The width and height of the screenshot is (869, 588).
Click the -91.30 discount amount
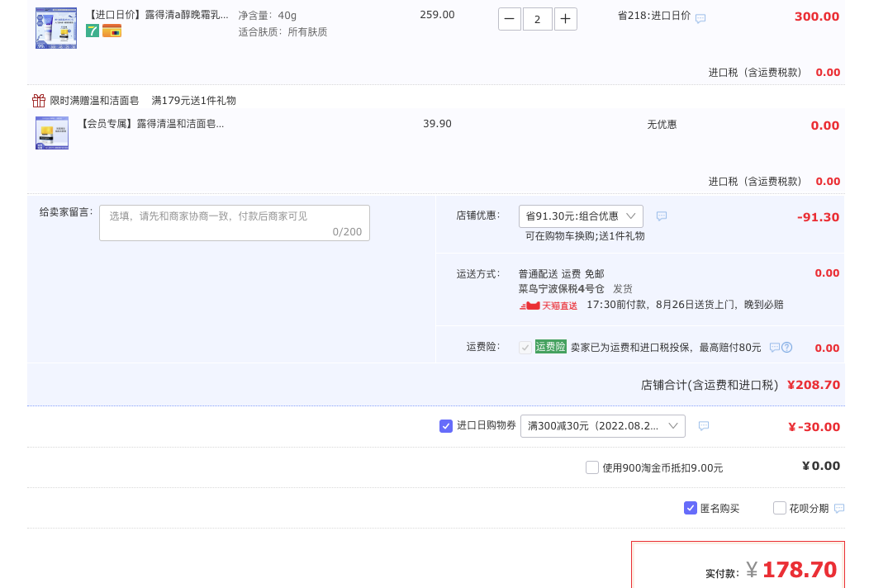click(818, 217)
